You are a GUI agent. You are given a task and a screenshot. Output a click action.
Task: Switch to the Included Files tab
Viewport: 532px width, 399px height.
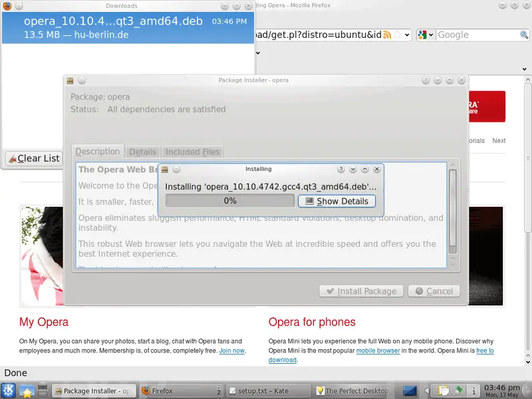tap(192, 152)
